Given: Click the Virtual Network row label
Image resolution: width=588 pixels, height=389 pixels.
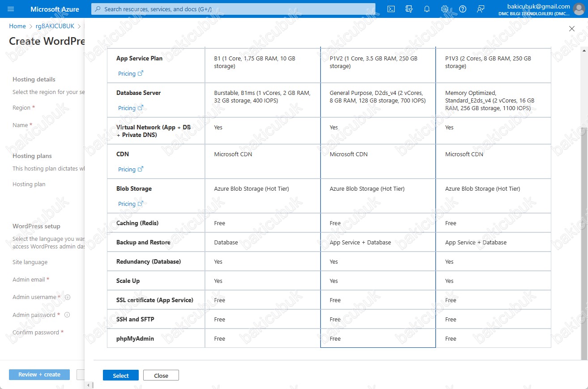Looking at the screenshot, I should point(153,131).
